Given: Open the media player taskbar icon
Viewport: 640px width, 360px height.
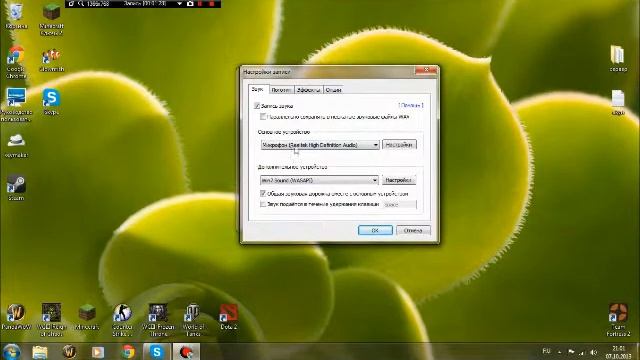Looking at the screenshot, I should coord(98,351).
